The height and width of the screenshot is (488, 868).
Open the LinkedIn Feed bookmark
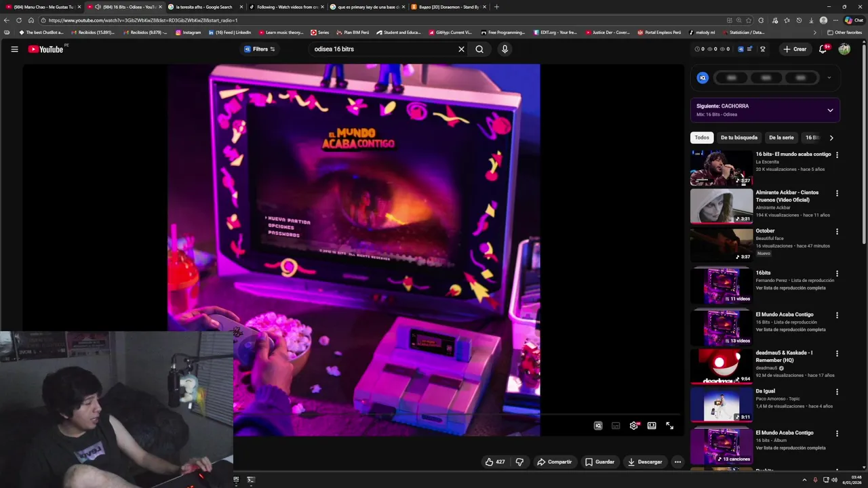point(229,33)
